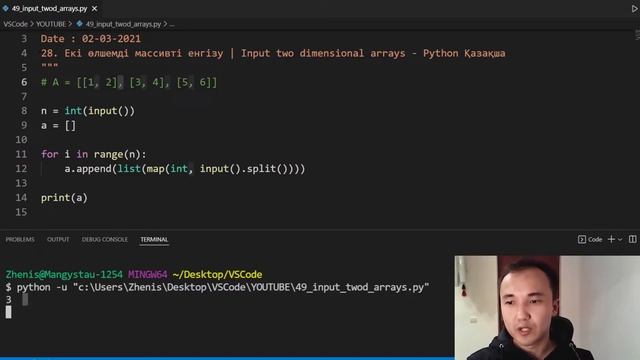Click the terminal shell icon beside Code

(582, 240)
